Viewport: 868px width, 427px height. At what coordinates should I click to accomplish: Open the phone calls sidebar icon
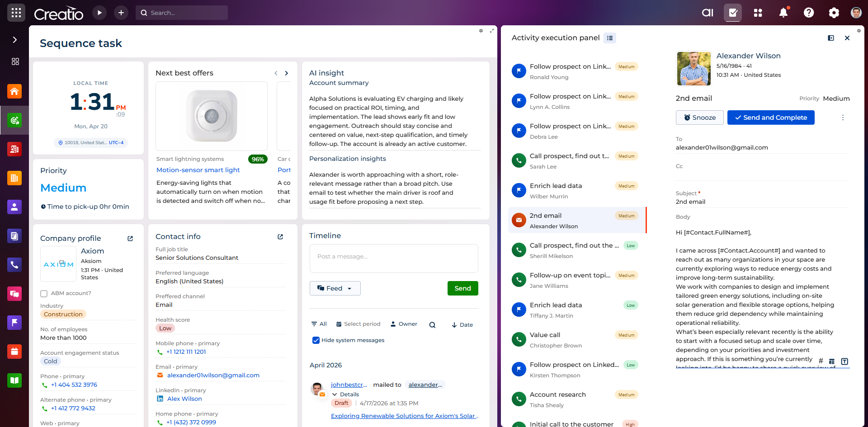click(x=14, y=265)
